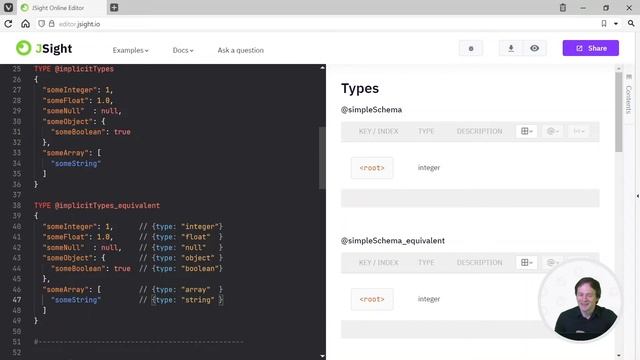Screen dimensions: 640x360
Task: Click the dashed comment line 51
Action: click(139, 342)
